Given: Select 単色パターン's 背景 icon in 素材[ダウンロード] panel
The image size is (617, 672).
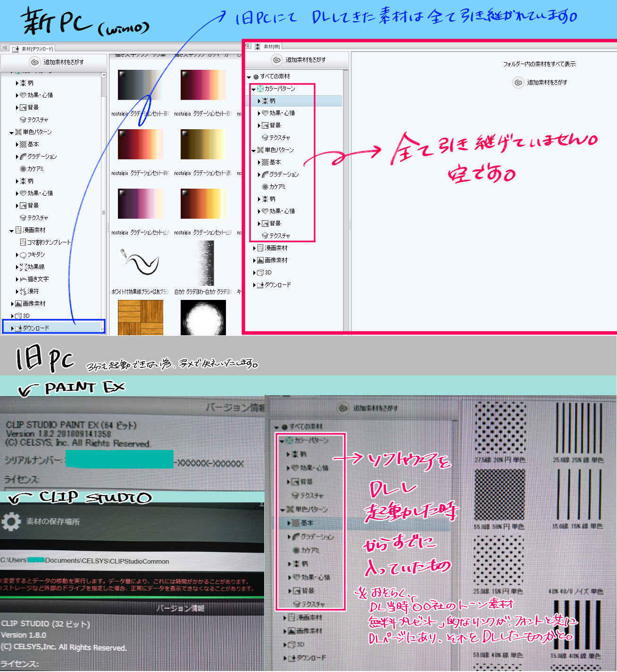Looking at the screenshot, I should click(23, 206).
